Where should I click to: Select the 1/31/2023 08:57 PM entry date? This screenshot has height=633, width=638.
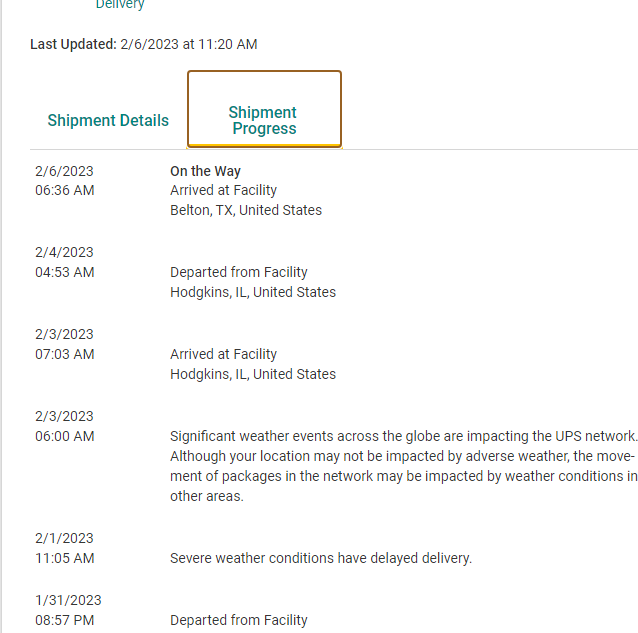coord(64,610)
